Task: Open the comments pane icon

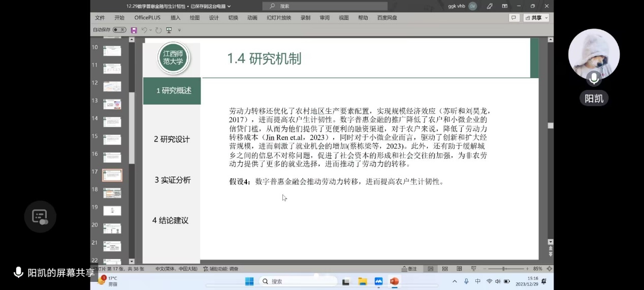Action: click(514, 18)
